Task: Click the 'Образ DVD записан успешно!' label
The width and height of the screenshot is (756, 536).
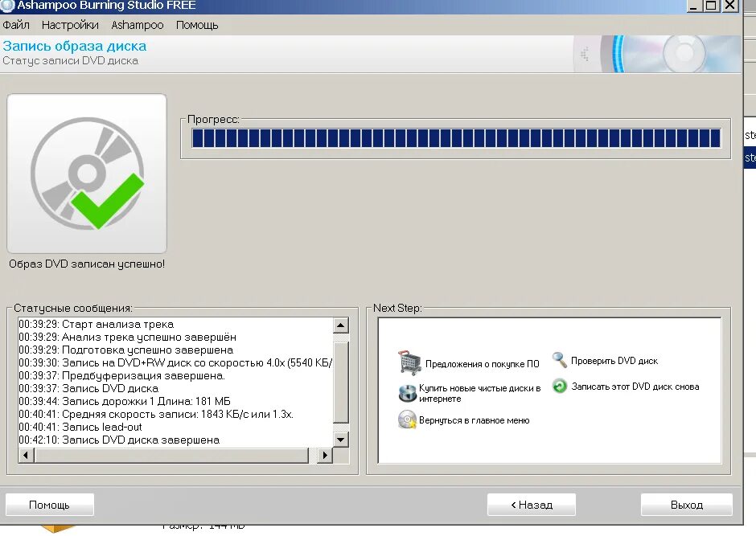Action: click(87, 264)
